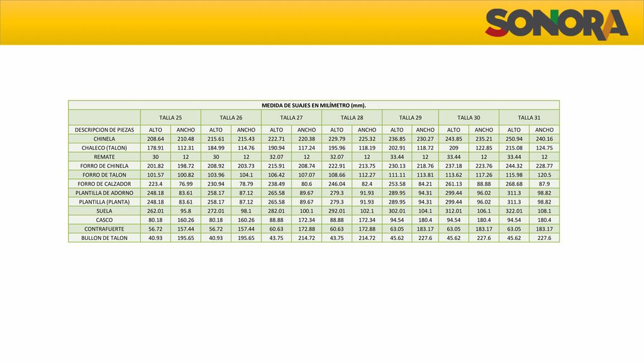Select the 'PLANTILLA (PLANTA)' row label
Image resolution: width=644 pixels, height=362 pixels.
point(104,202)
